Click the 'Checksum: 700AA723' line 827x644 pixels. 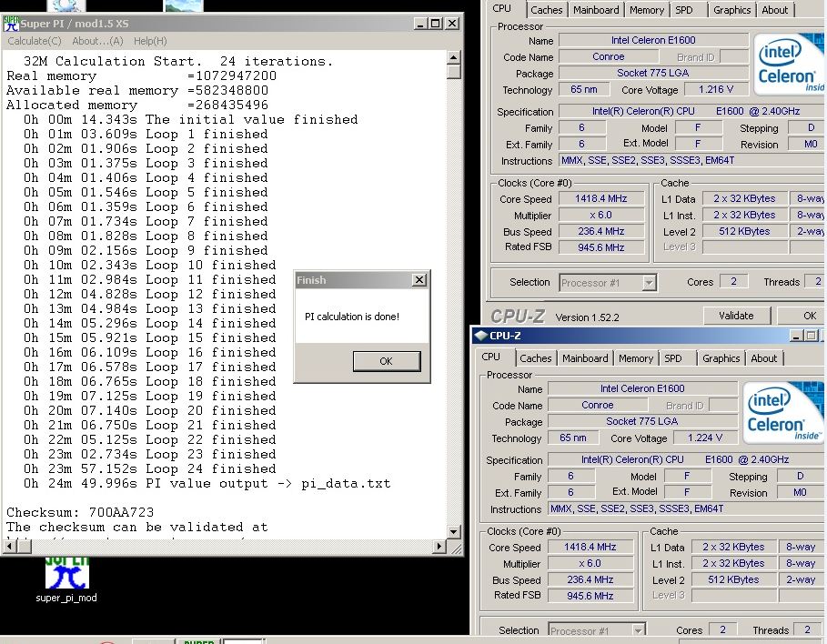[x=80, y=512]
